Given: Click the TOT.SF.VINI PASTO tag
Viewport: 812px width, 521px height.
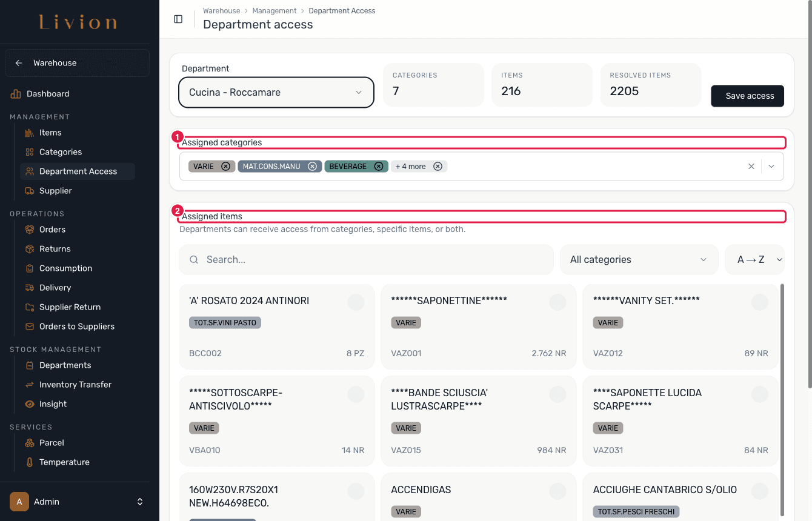Looking at the screenshot, I should (225, 323).
